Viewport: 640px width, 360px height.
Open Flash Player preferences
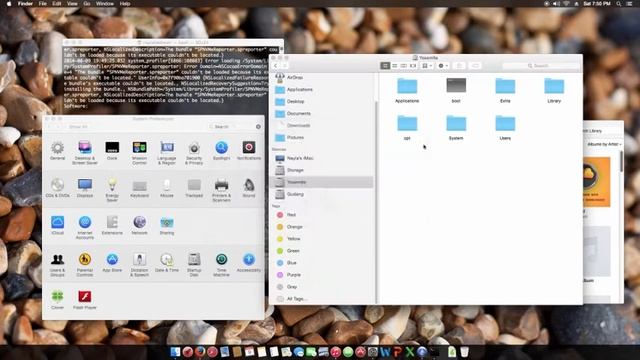point(85,300)
